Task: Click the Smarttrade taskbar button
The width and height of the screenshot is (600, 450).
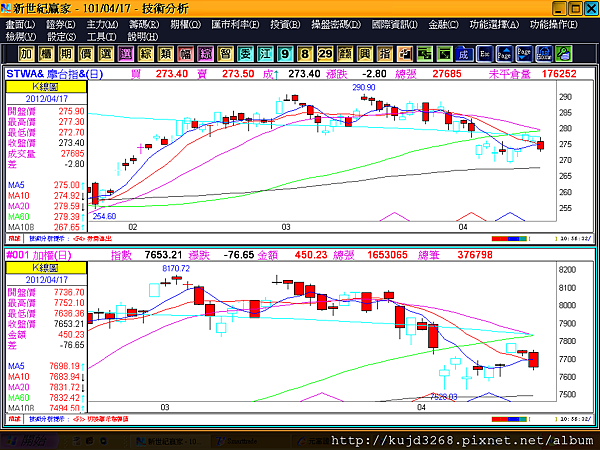Action: (x=247, y=441)
